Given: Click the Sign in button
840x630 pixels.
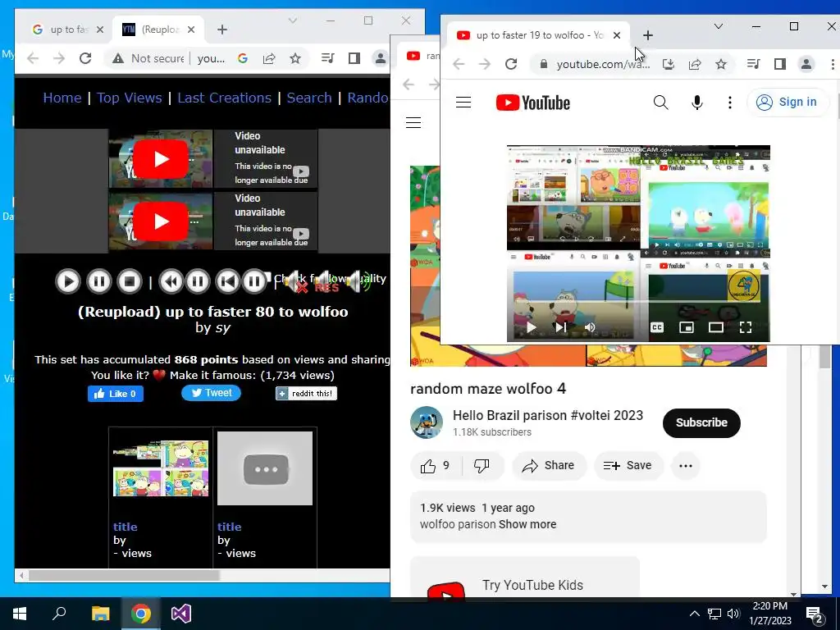Looking at the screenshot, I should click(x=787, y=103).
